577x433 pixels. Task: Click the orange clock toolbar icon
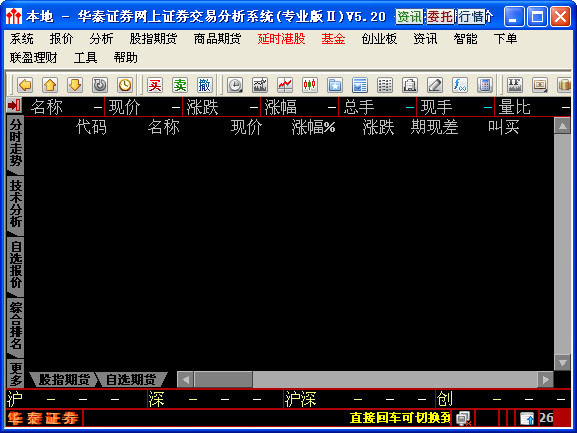(125, 85)
